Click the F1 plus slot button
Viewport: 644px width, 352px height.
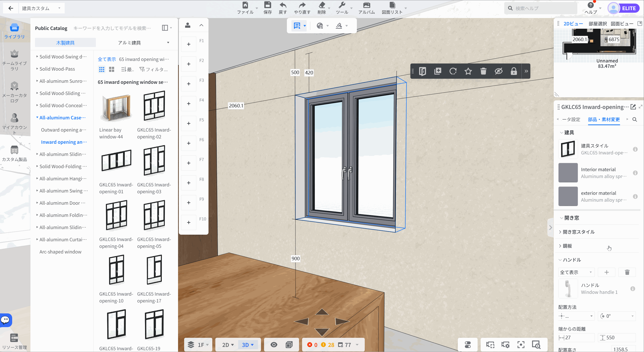189,44
